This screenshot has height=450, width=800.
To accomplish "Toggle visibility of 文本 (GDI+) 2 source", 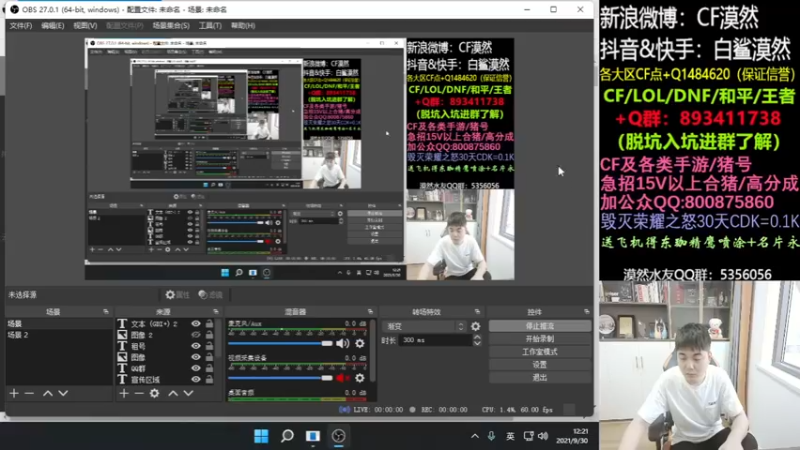I will pos(196,324).
